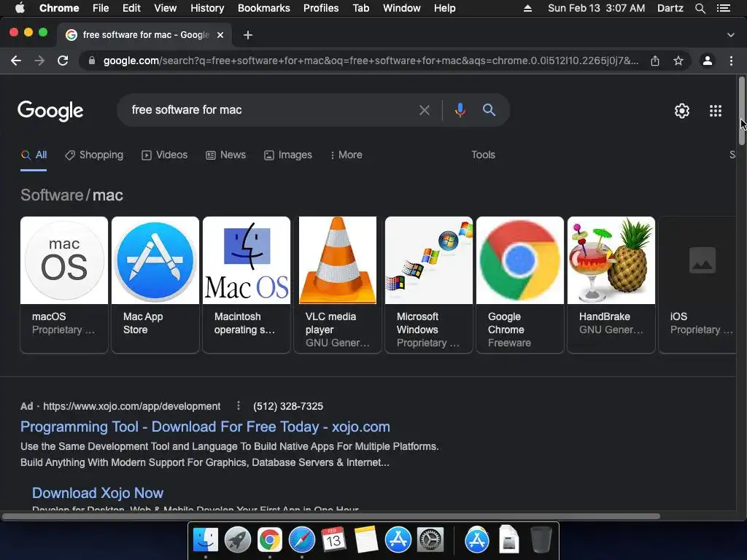
Task: Open the VLC media player card
Action: click(x=338, y=285)
